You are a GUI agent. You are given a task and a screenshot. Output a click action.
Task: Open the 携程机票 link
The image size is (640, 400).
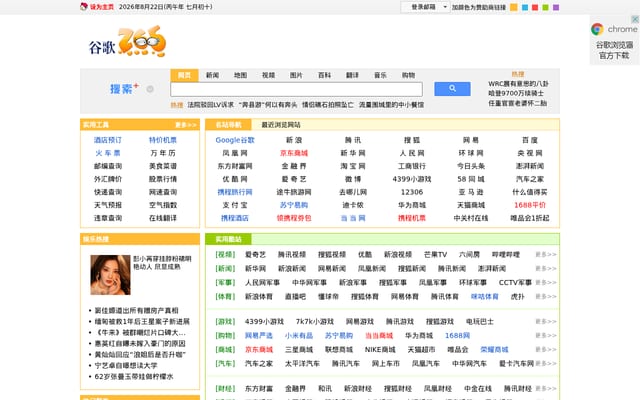412,218
